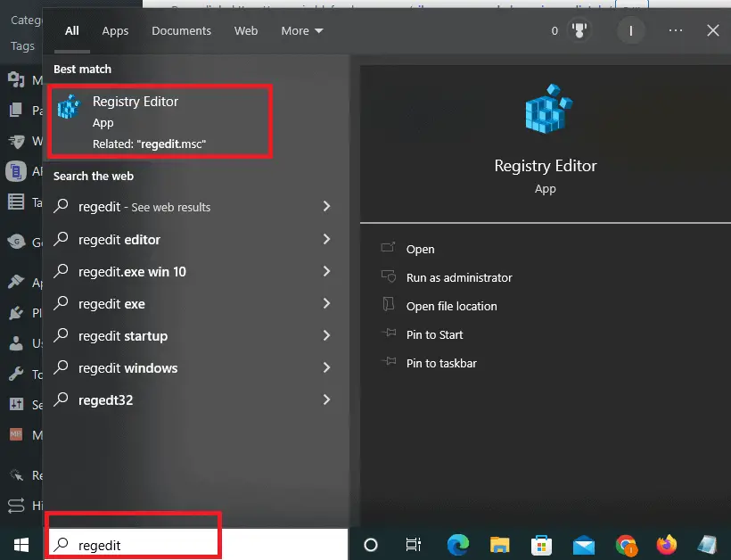This screenshot has width=731, height=560.
Task: Open Cortana circle icon on taskbar
Action: pyautogui.click(x=372, y=545)
